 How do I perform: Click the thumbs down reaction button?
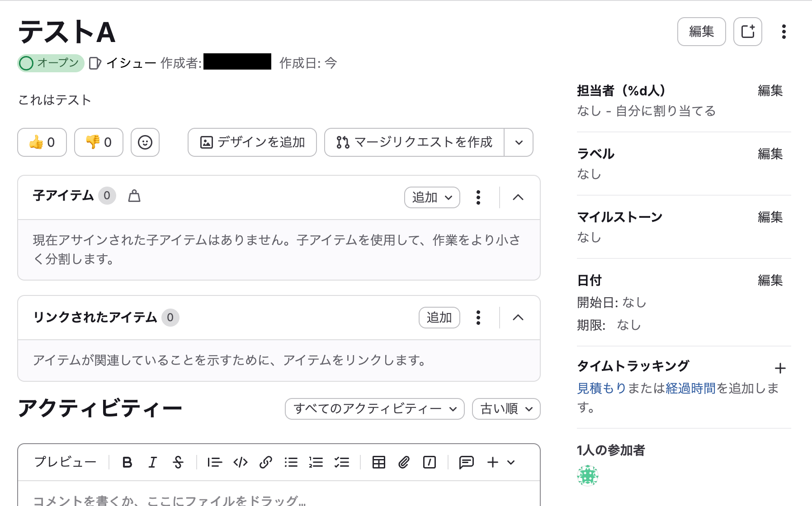[99, 142]
